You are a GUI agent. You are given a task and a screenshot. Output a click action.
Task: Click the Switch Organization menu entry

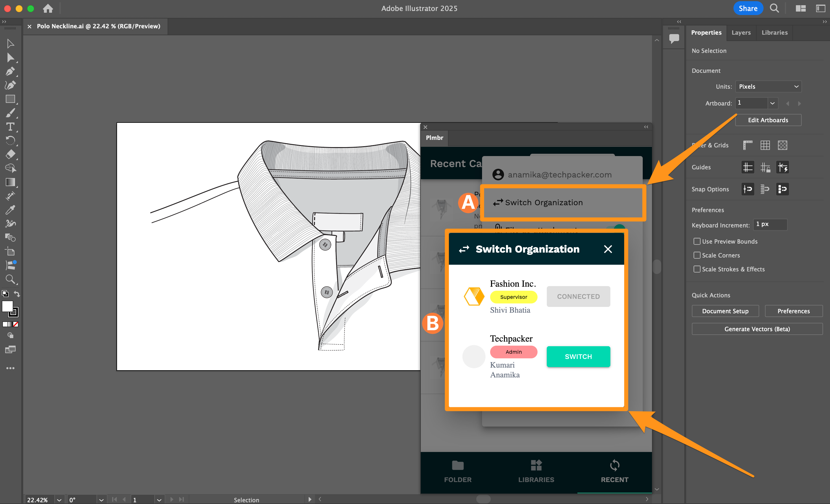[x=563, y=203]
